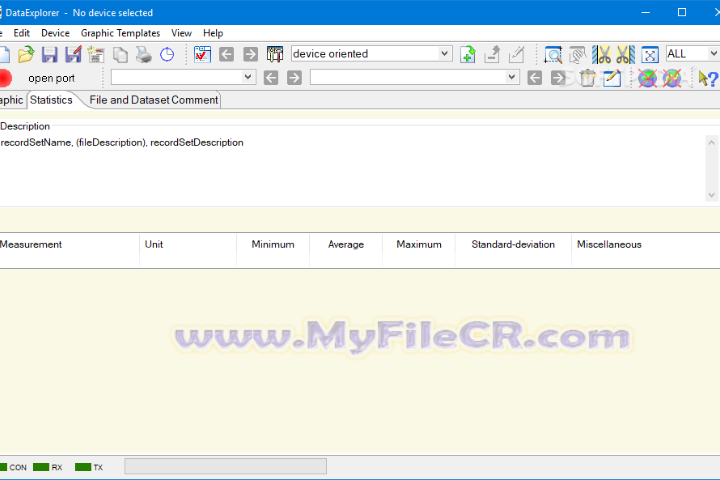Viewport: 720px width, 480px height.
Task: Open the Graphic Templates menu
Action: 120,33
